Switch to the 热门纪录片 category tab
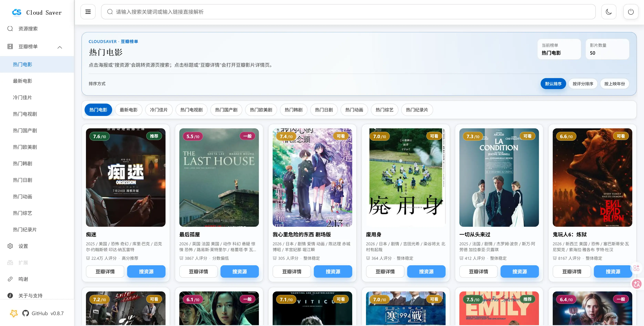The width and height of the screenshot is (644, 326). (x=417, y=110)
